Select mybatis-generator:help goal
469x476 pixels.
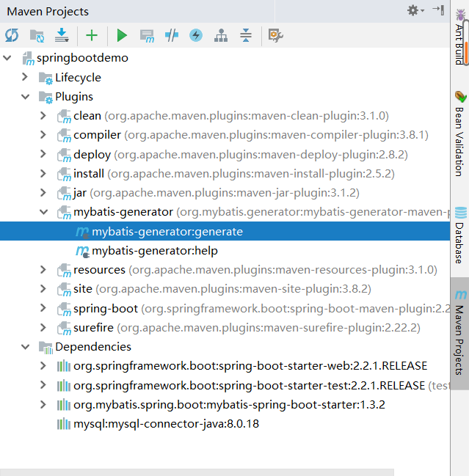point(155,251)
